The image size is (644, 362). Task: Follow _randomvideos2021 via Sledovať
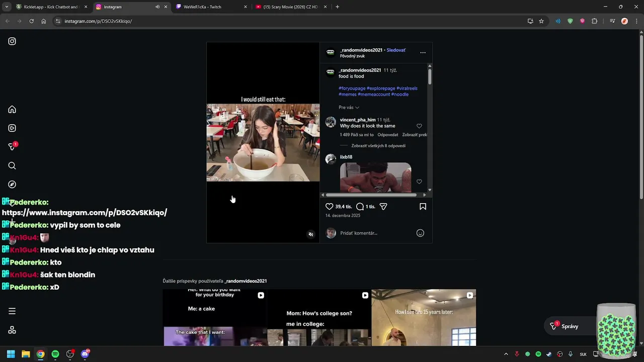tap(396, 50)
